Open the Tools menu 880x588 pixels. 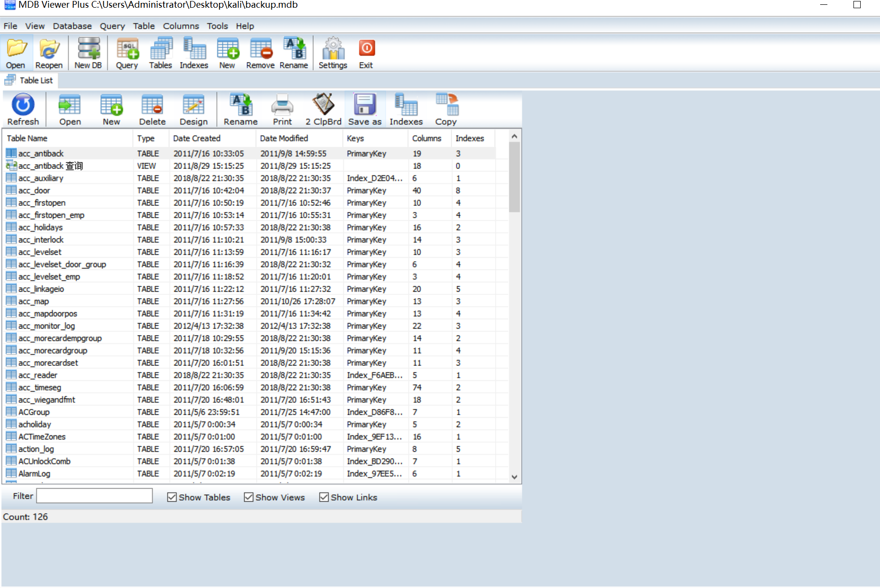point(217,26)
